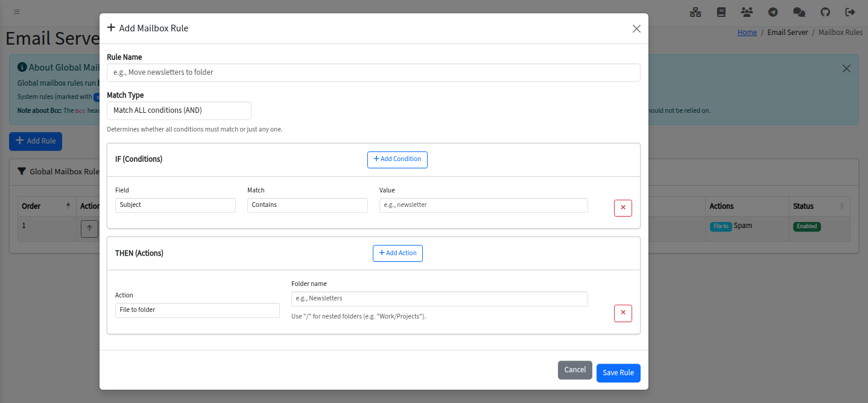This screenshot has height=403, width=868.
Task: Click the Cancel button
Action: point(575,370)
